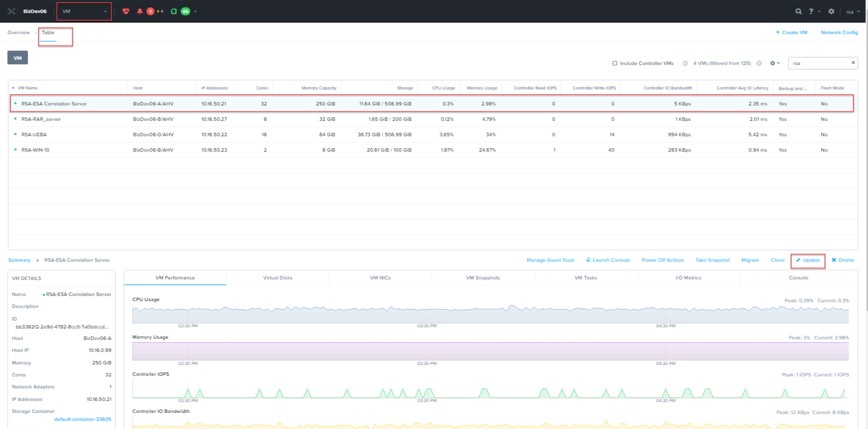Clear the rsa search filter
Screen dimensions: 868x429
click(x=853, y=62)
